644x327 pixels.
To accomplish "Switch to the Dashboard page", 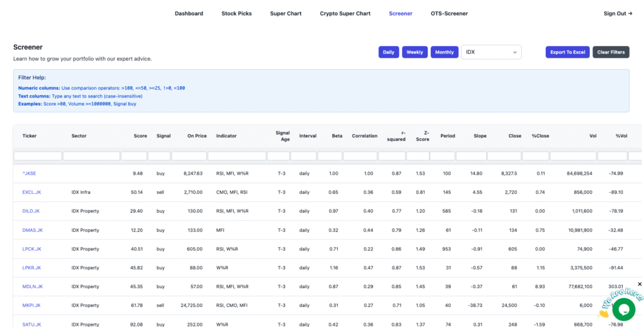I will click(189, 13).
